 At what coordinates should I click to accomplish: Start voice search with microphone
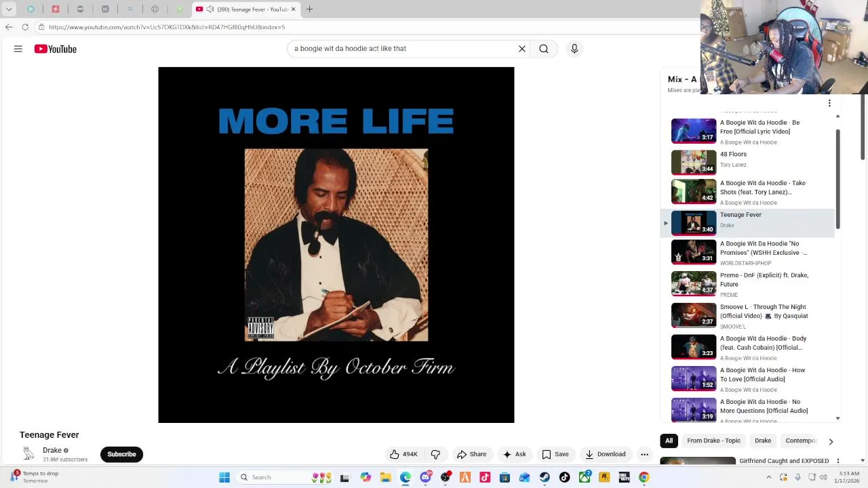pos(574,49)
